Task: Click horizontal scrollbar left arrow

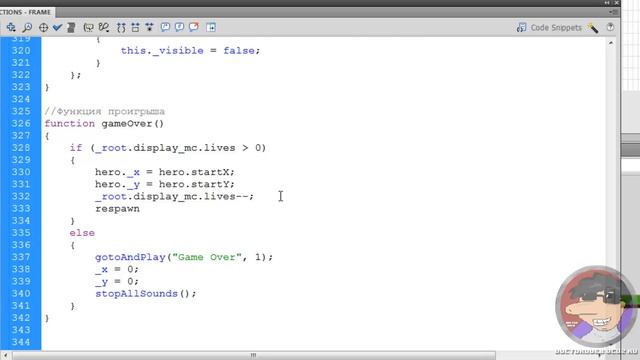Action: point(5,355)
